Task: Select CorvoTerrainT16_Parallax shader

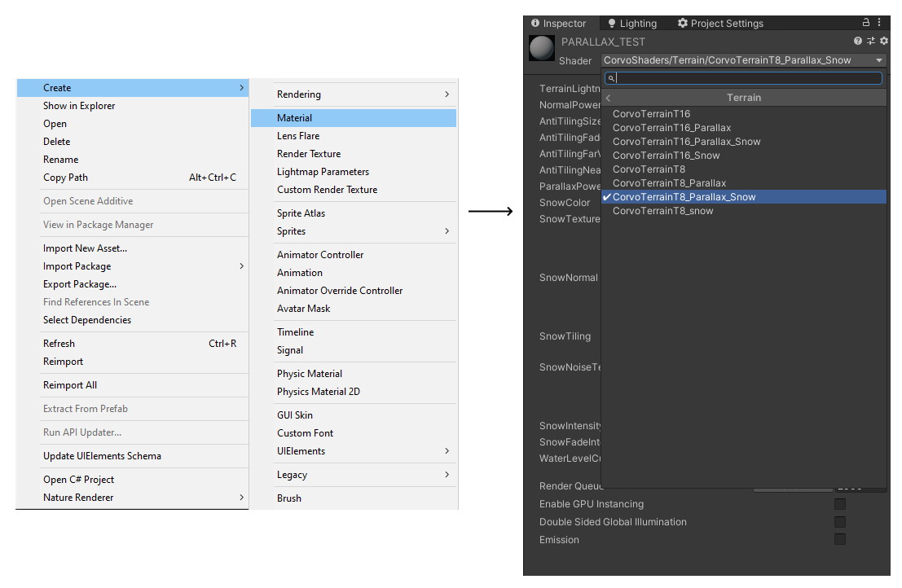Action: coord(743,128)
